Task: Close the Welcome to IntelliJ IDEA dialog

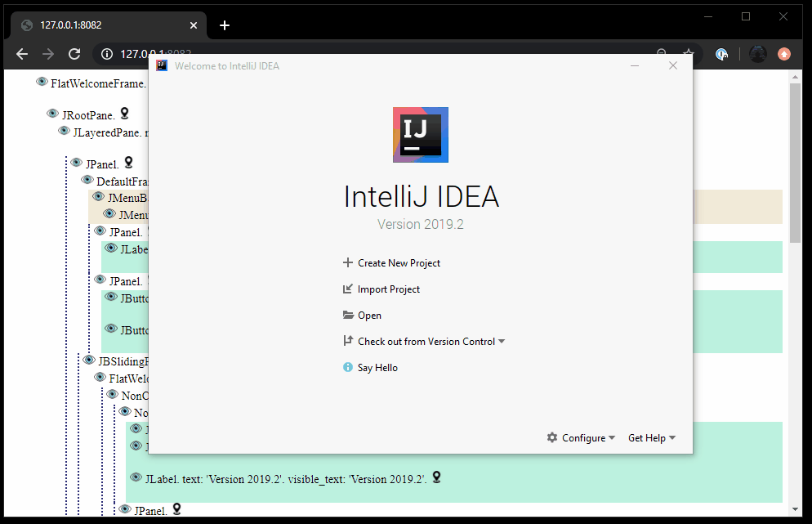Action: tap(672, 65)
